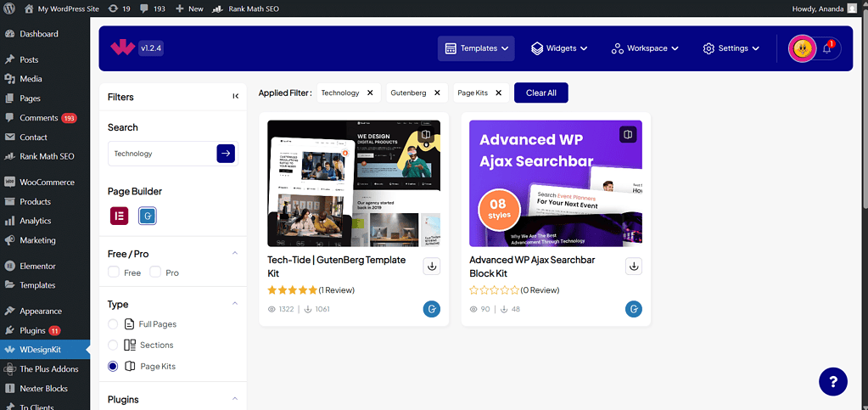Enable the Pro checkbox filter
The width and height of the screenshot is (868, 410).
(155, 272)
